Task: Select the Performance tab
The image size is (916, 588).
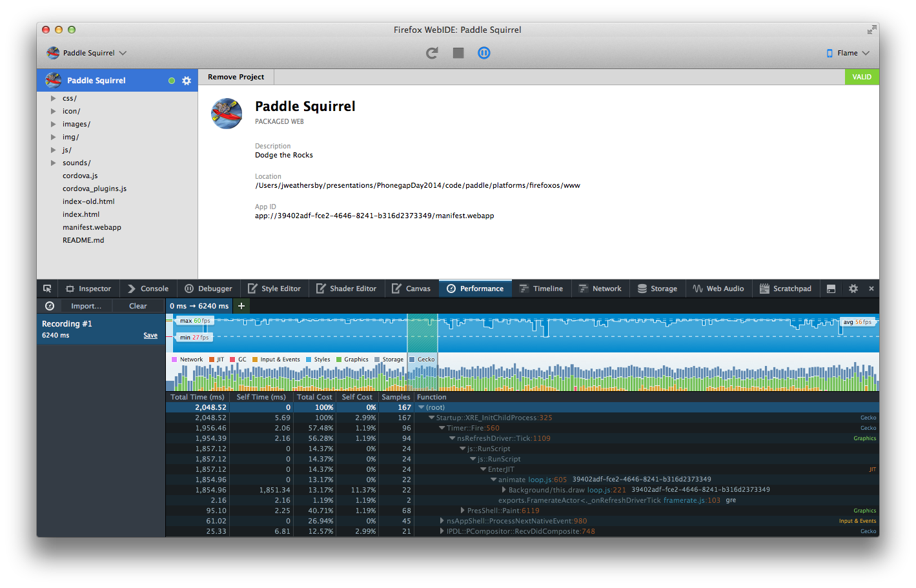Action: point(476,289)
